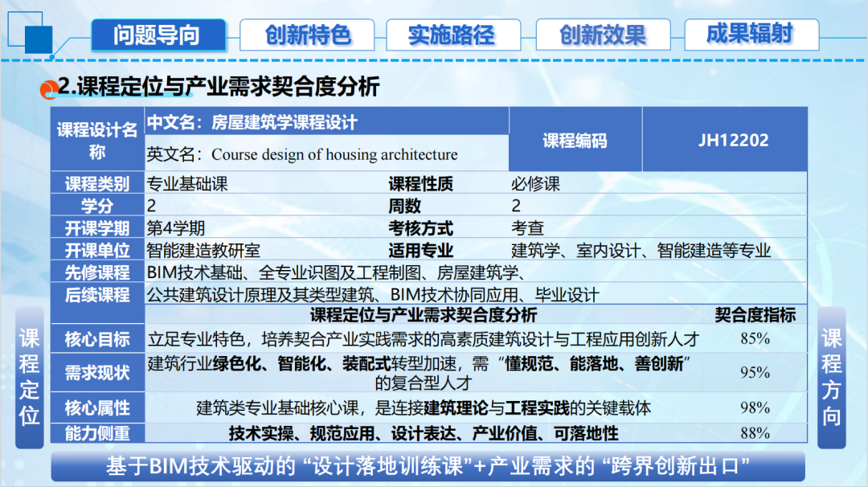
Task: Click the 需求现状 row label
Action: click(x=97, y=372)
